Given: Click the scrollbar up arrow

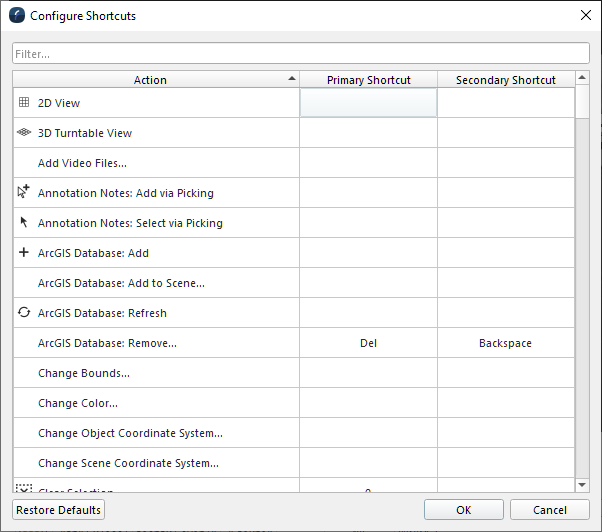Looking at the screenshot, I should coord(582,79).
